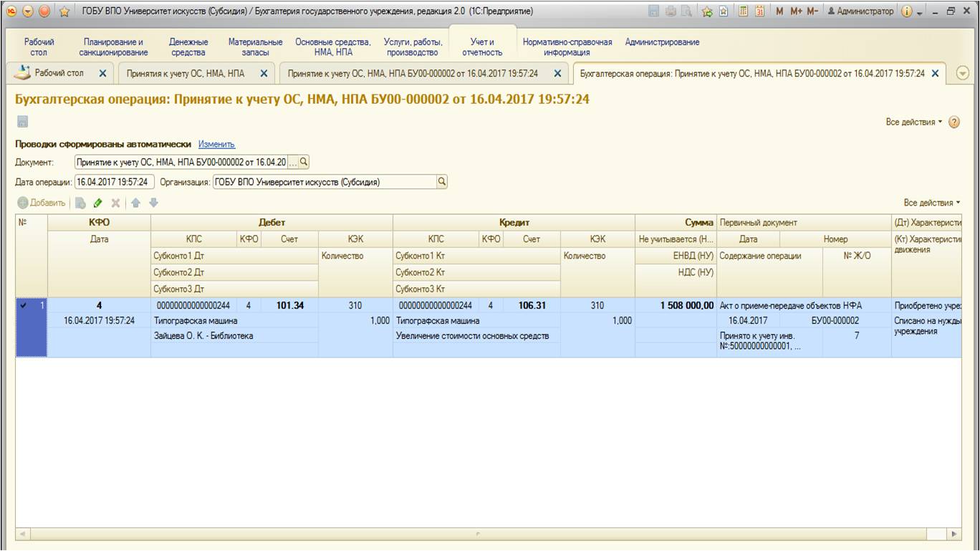Click the favorites star icon near title
The width and height of the screenshot is (980, 551).
pos(64,11)
